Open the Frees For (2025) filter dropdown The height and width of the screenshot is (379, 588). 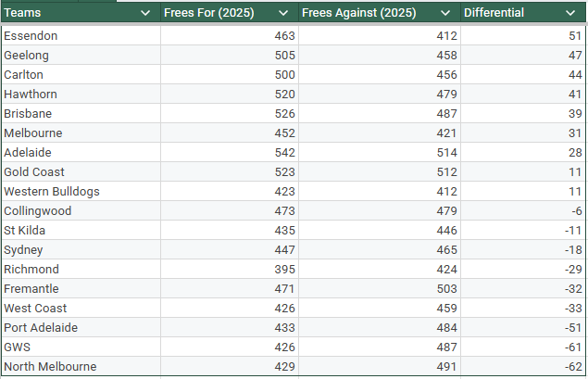click(x=283, y=13)
